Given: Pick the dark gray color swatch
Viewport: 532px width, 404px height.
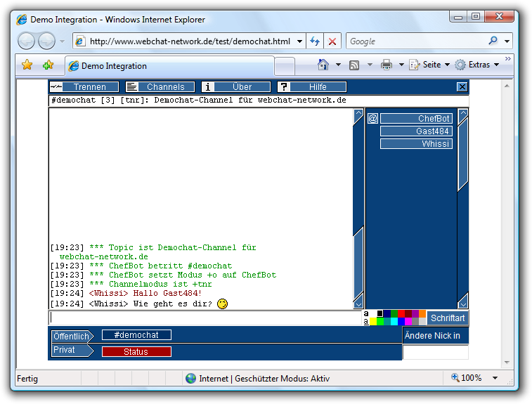Looking at the screenshot, I should [415, 321].
